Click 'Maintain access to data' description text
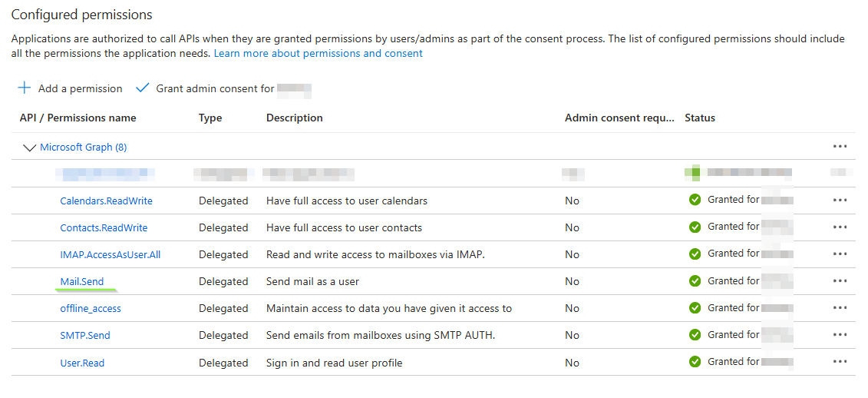The width and height of the screenshot is (868, 398). (x=388, y=308)
